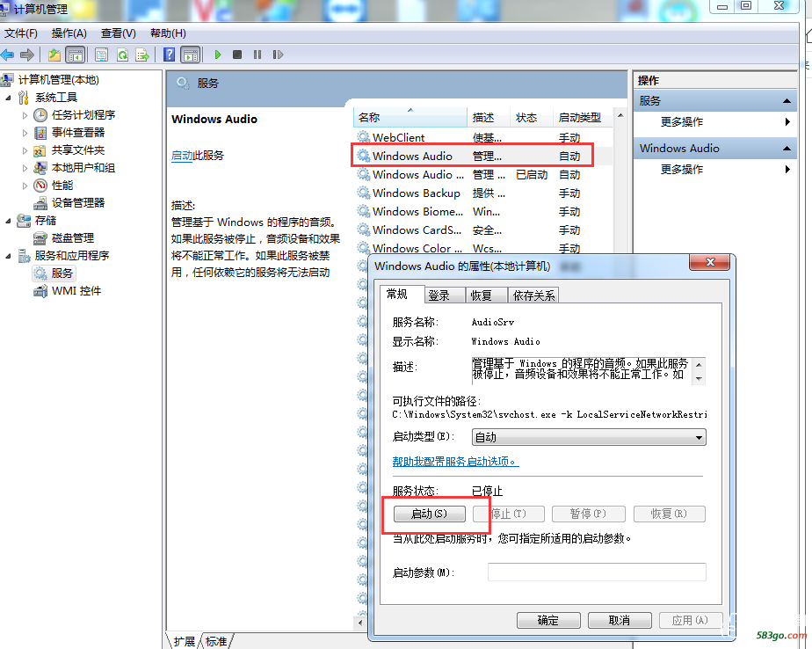This screenshot has height=649, width=812.
Task: Select 计算机管理(本地) root node
Action: pyautogui.click(x=59, y=80)
